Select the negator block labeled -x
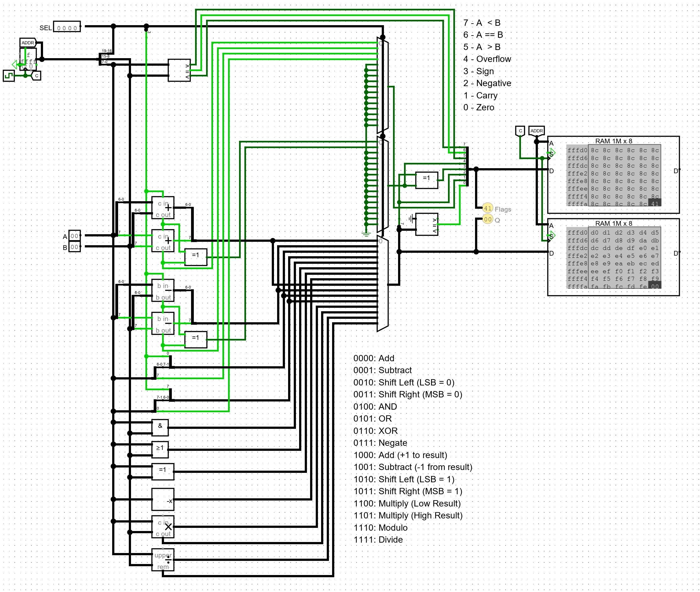 (x=163, y=499)
